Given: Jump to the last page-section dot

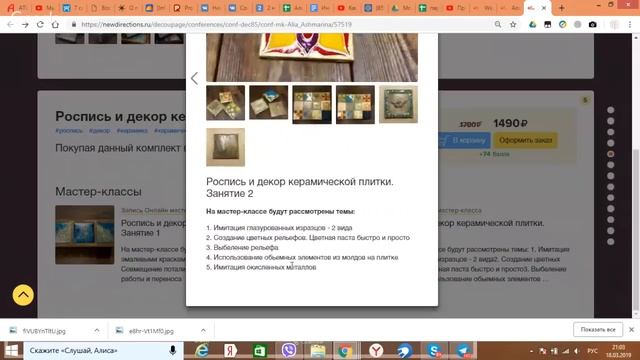Looking at the screenshot, I should 611,242.
